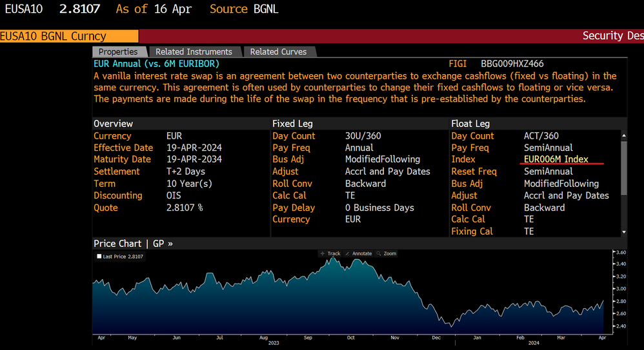This screenshot has width=644, height=350.
Task: Click the Source BGNL label in header
Action: tap(244, 9)
